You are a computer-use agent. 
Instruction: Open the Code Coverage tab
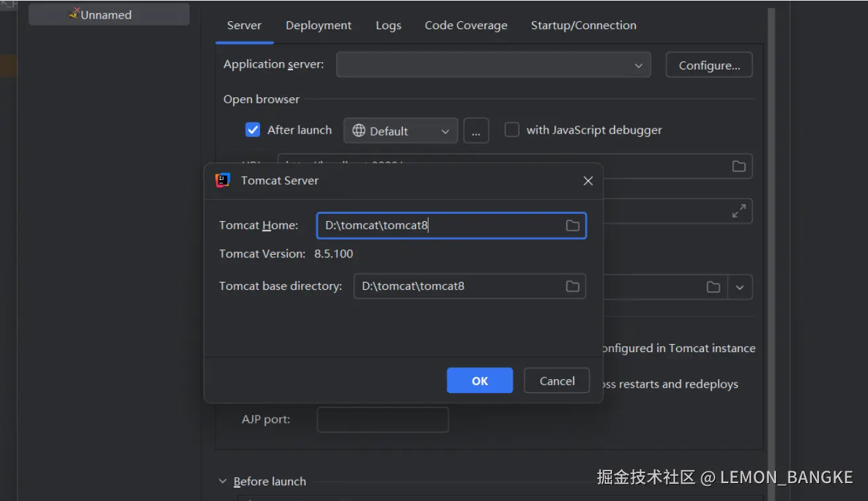click(466, 25)
